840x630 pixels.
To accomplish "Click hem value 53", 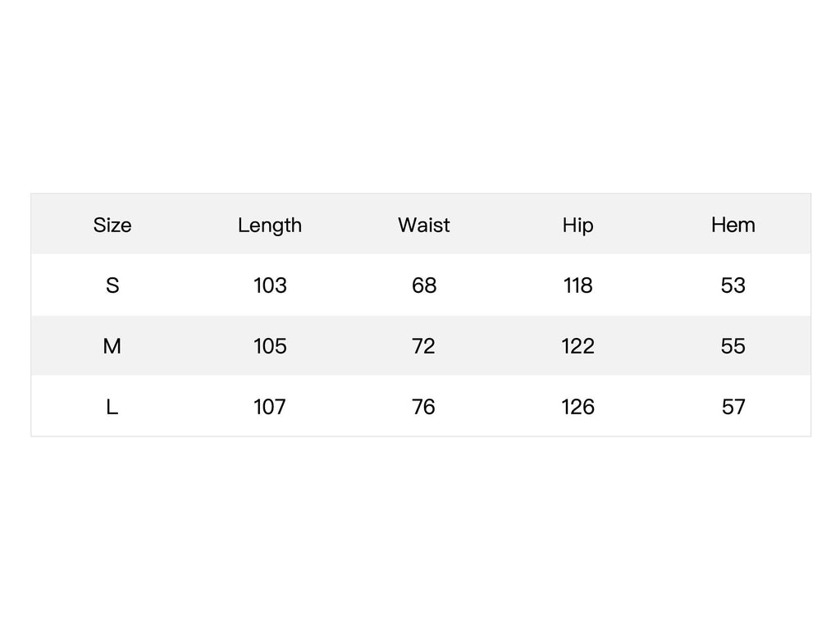I will pyautogui.click(x=733, y=285).
